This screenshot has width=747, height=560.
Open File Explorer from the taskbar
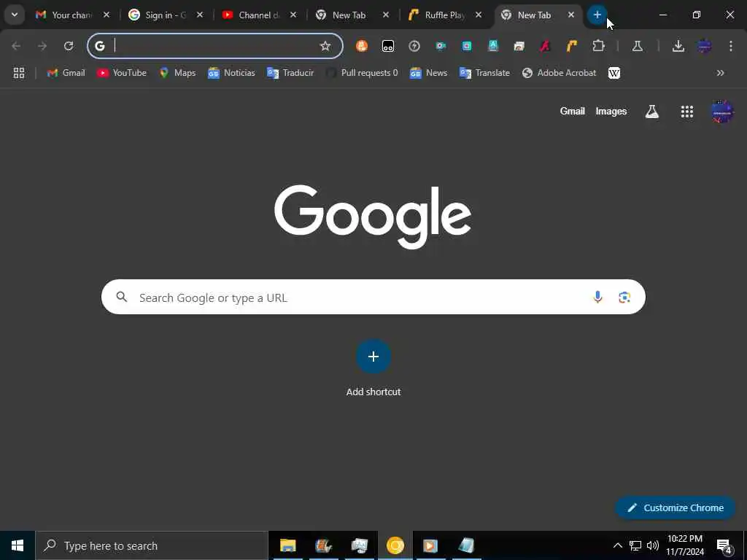[287, 545]
